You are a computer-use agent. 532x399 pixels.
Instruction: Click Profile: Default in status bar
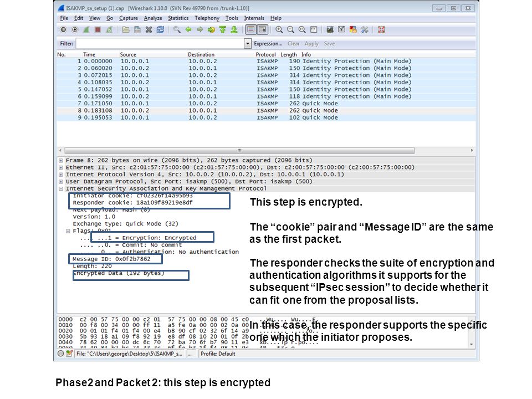tap(218, 354)
